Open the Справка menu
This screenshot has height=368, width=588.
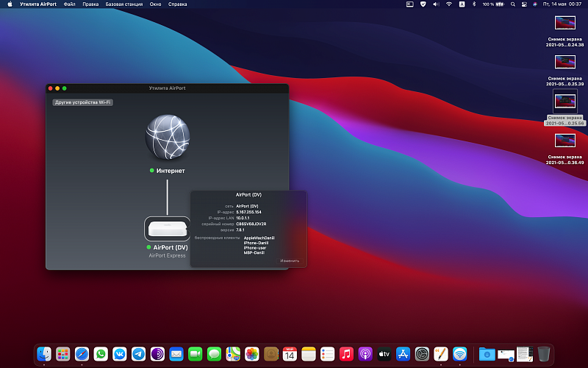177,4
